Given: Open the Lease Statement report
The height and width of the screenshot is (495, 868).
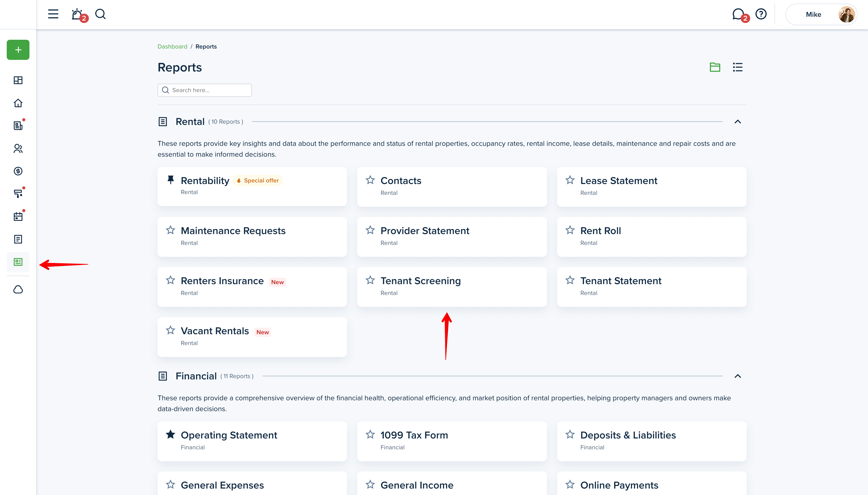Looking at the screenshot, I should 652,187.
